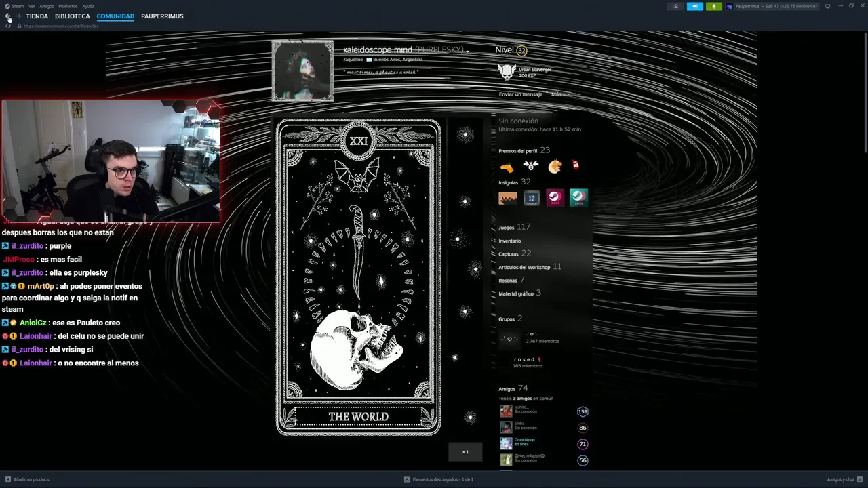This screenshot has width=868, height=488.
Task: Click the Steam 2025 badge
Action: [555, 198]
